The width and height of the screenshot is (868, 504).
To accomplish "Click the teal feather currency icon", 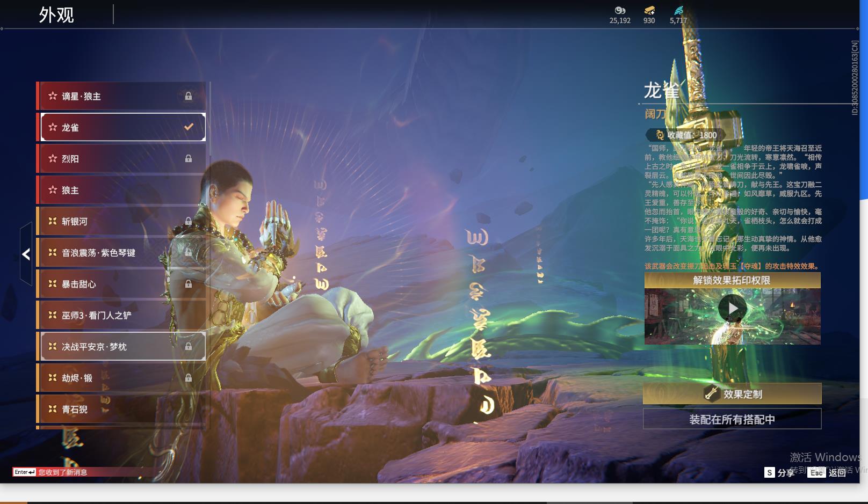I will [678, 10].
